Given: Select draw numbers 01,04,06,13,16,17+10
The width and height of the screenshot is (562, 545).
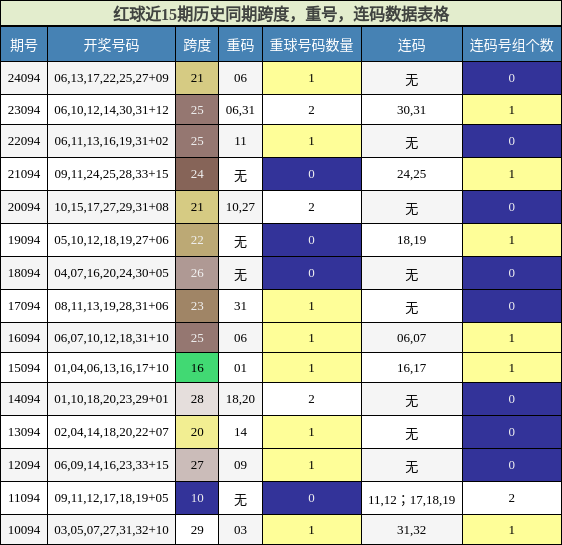Looking at the screenshot, I should pyautogui.click(x=111, y=368).
